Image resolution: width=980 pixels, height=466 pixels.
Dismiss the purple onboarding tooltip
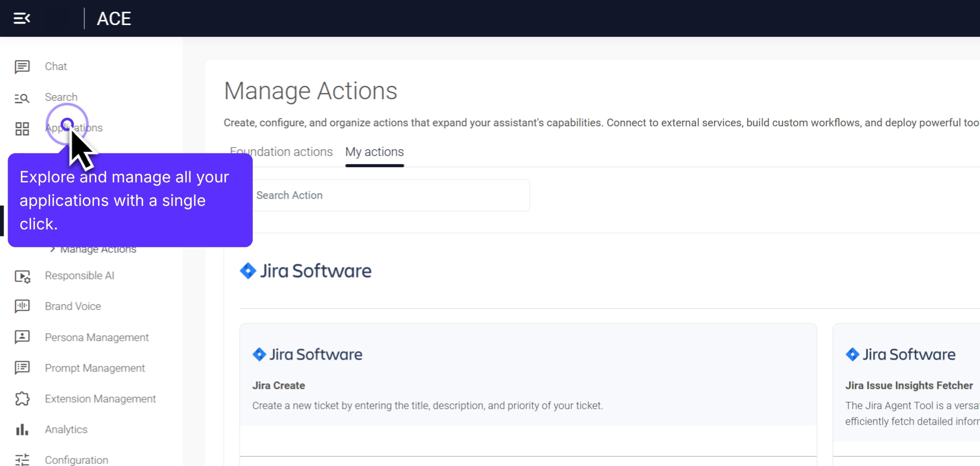130,200
